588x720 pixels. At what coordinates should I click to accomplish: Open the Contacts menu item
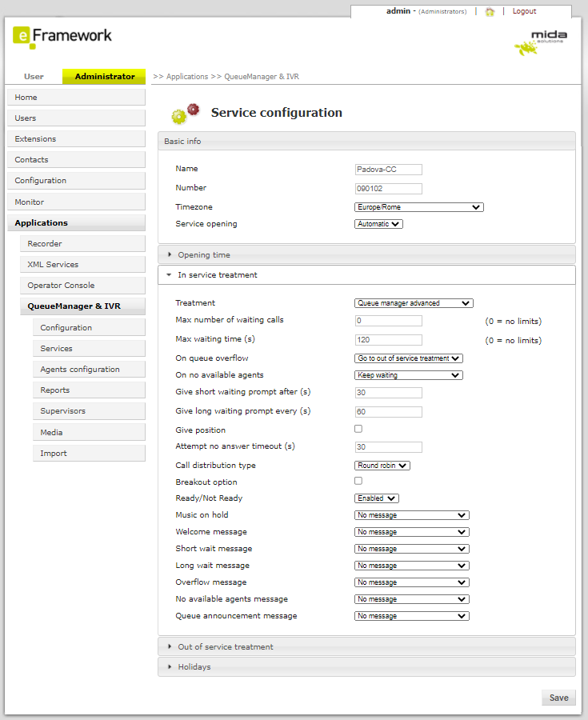(76, 160)
